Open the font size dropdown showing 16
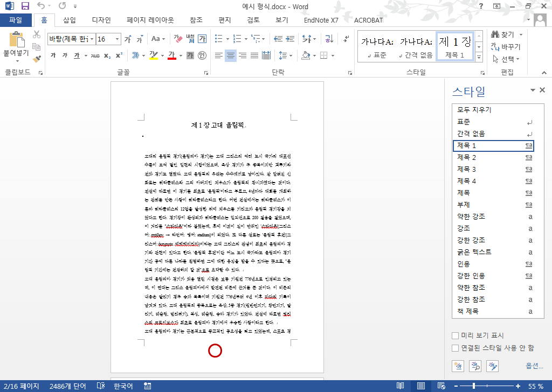The image size is (552, 392). coord(116,39)
